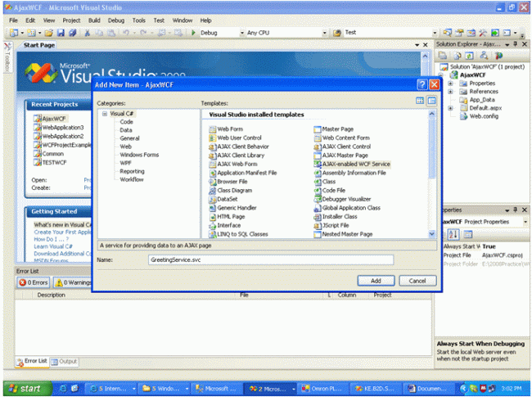532x397 pixels.
Task: Click the Add New Item toolbar icon
Action: pyautogui.click(x=32, y=33)
